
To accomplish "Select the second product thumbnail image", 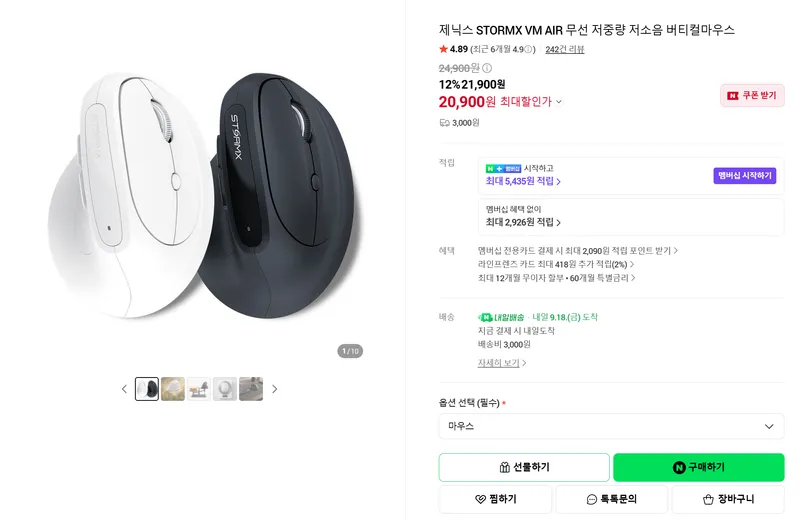I will pos(173,389).
